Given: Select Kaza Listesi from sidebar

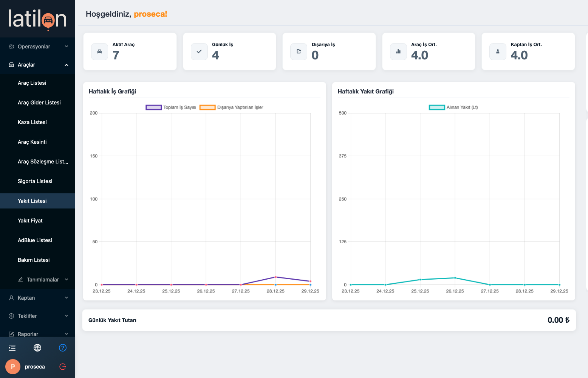Looking at the screenshot, I should (32, 122).
